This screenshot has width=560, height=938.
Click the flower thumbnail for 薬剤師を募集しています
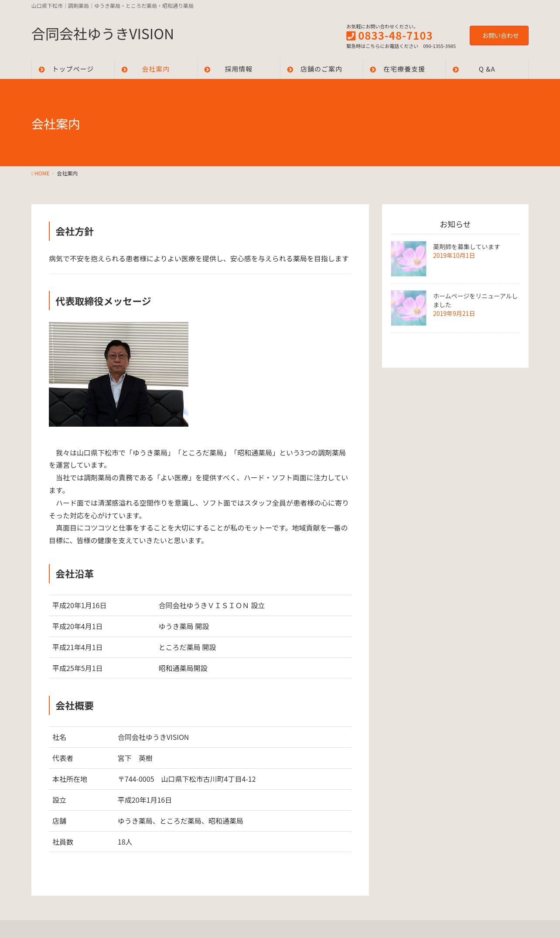point(409,259)
